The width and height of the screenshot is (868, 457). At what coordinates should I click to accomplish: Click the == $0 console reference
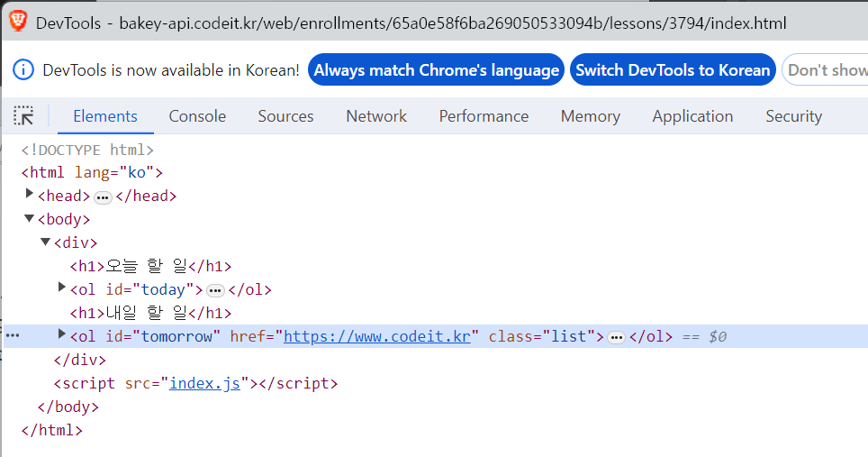point(704,336)
